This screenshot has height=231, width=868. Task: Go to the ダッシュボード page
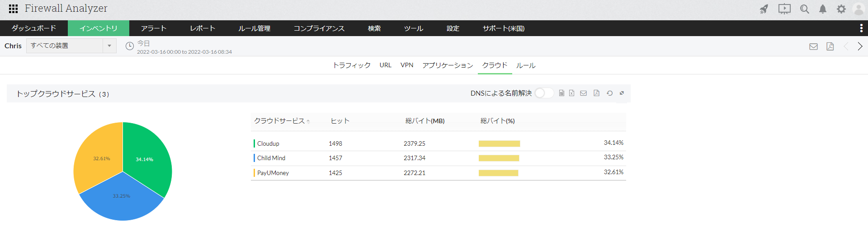coord(34,28)
